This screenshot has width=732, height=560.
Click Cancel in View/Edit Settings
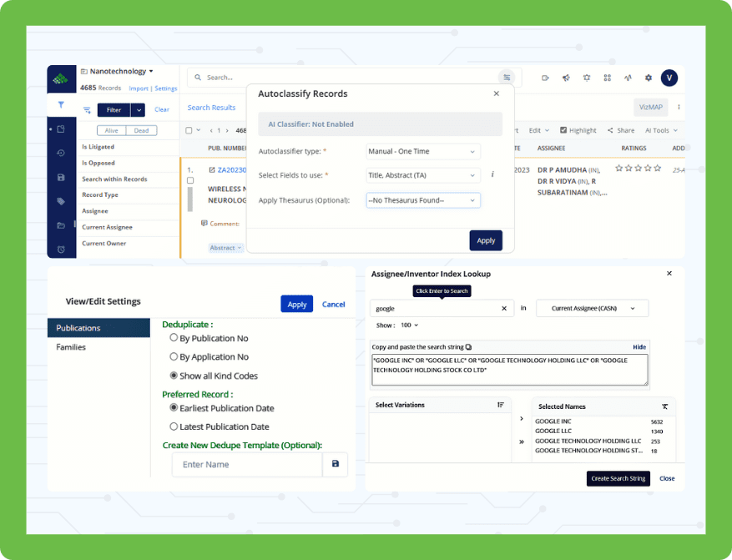333,305
